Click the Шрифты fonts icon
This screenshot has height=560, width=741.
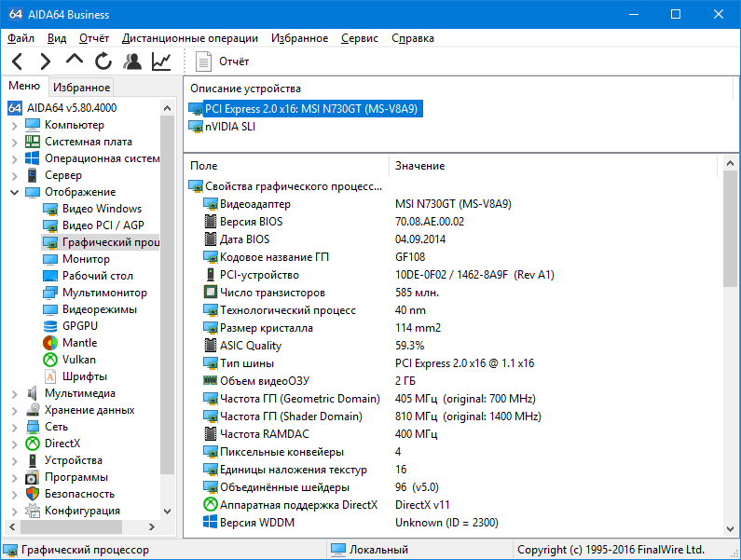[50, 376]
